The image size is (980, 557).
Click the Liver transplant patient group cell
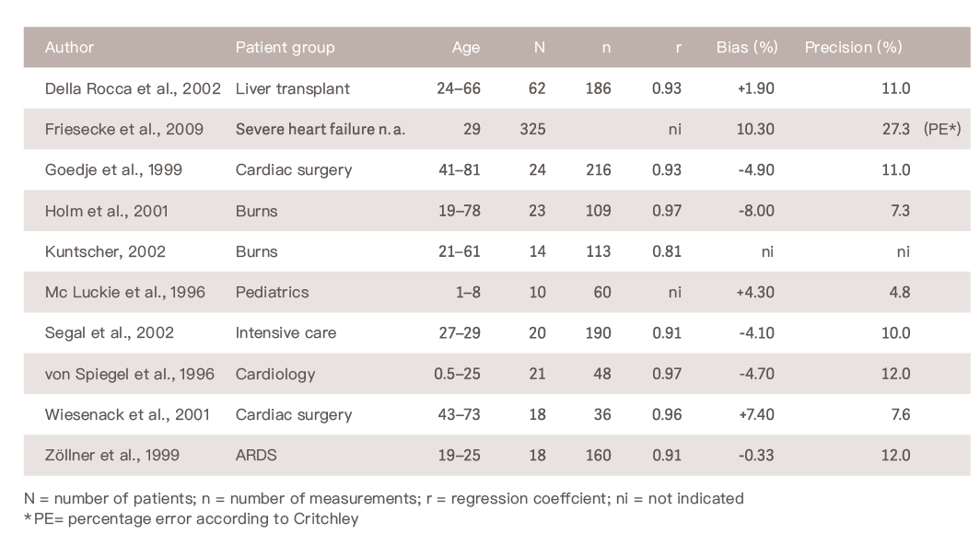tap(293, 88)
